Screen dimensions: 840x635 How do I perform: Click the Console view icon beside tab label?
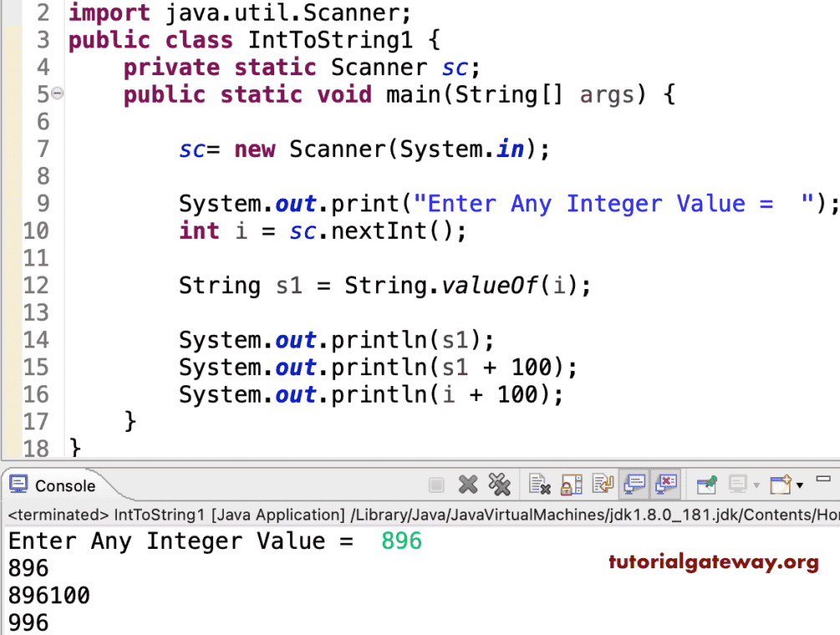point(17,485)
